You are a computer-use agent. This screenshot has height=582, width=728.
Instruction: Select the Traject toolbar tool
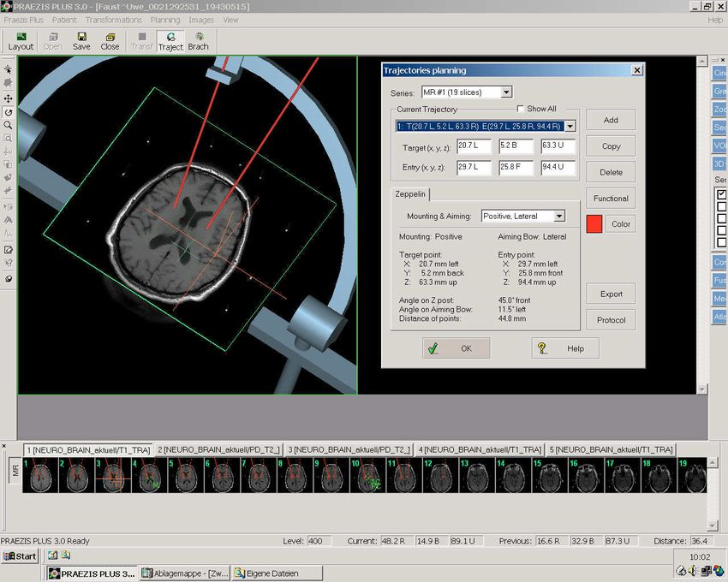170,41
